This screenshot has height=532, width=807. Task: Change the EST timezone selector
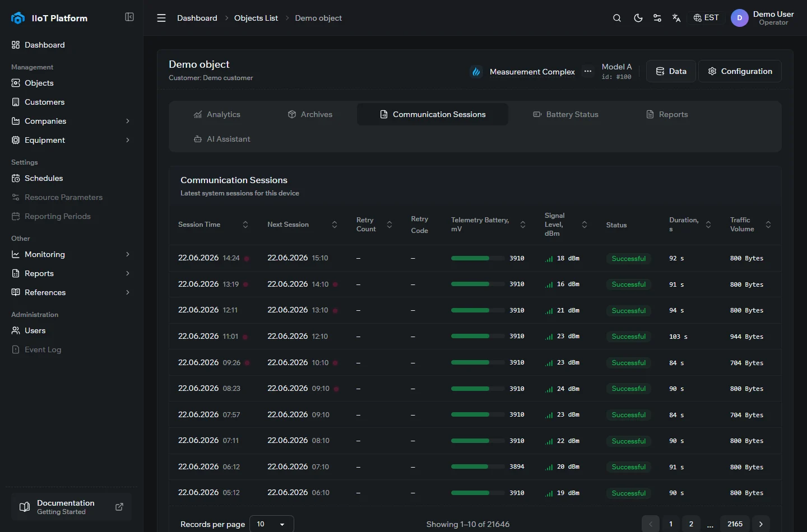coord(706,18)
